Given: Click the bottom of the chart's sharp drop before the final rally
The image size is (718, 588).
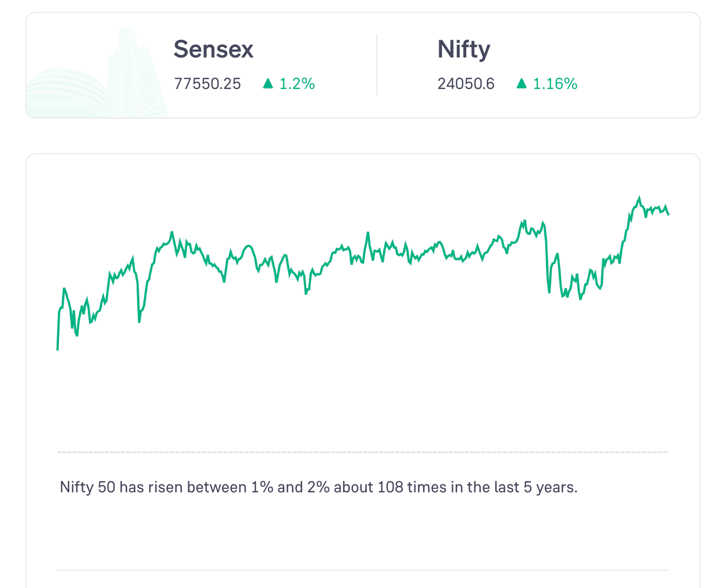Looking at the screenshot, I should click(549, 292).
